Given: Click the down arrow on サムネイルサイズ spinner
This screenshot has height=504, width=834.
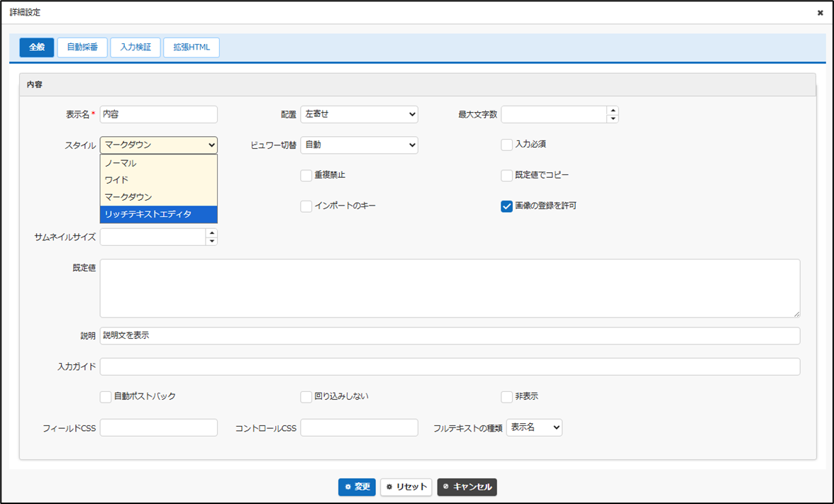Looking at the screenshot, I should [x=211, y=241].
